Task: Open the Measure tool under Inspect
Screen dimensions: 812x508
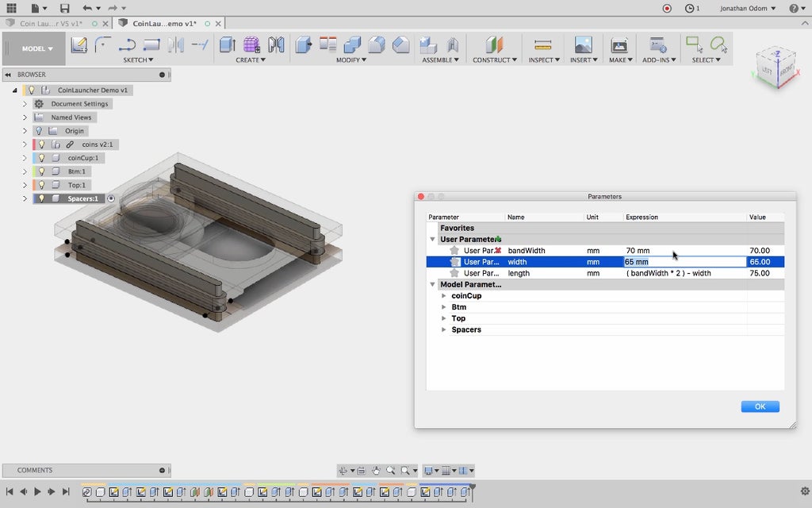Action: pyautogui.click(x=542, y=45)
